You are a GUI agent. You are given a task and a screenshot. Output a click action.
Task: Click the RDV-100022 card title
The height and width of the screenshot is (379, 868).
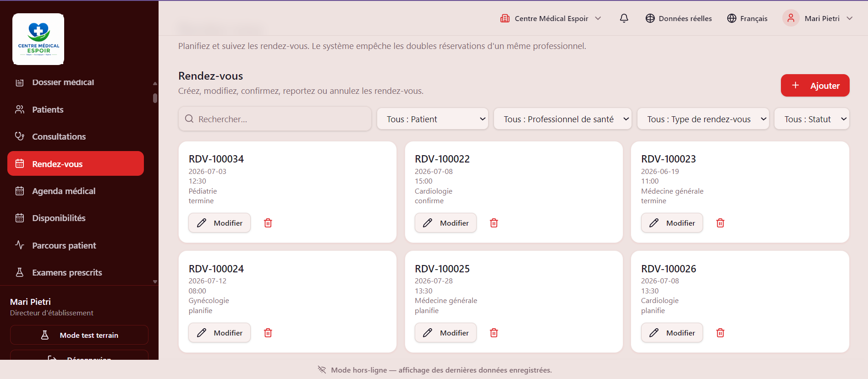pos(442,159)
